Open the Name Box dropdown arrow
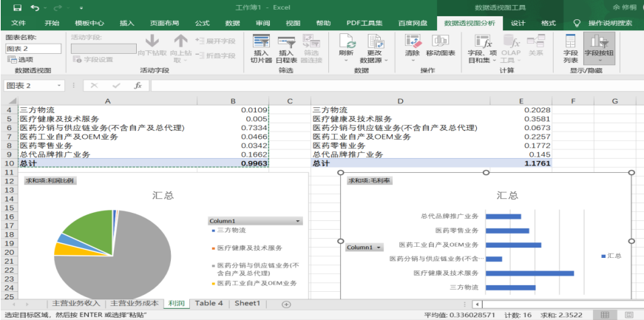The height and width of the screenshot is (320, 644). 60,86
